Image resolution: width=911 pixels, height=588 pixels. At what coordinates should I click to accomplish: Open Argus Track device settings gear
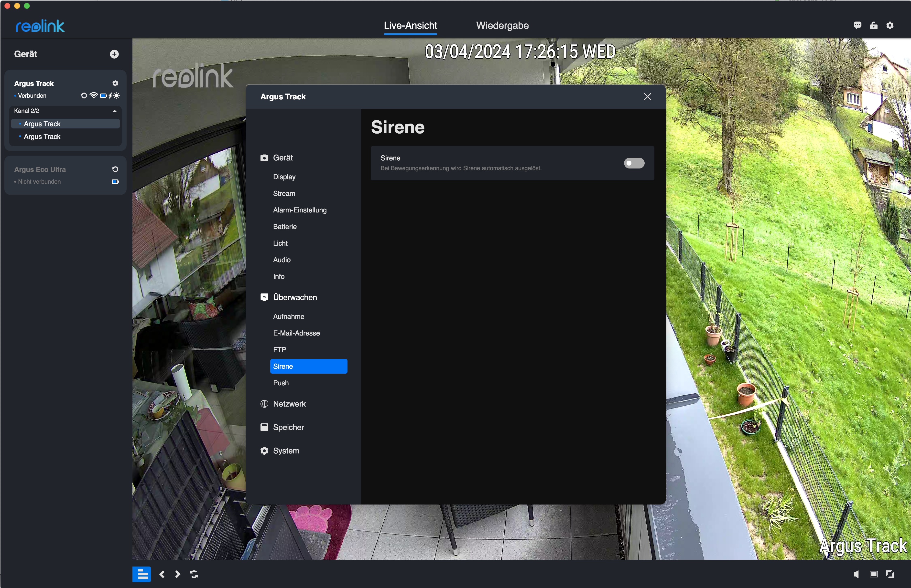tap(115, 83)
